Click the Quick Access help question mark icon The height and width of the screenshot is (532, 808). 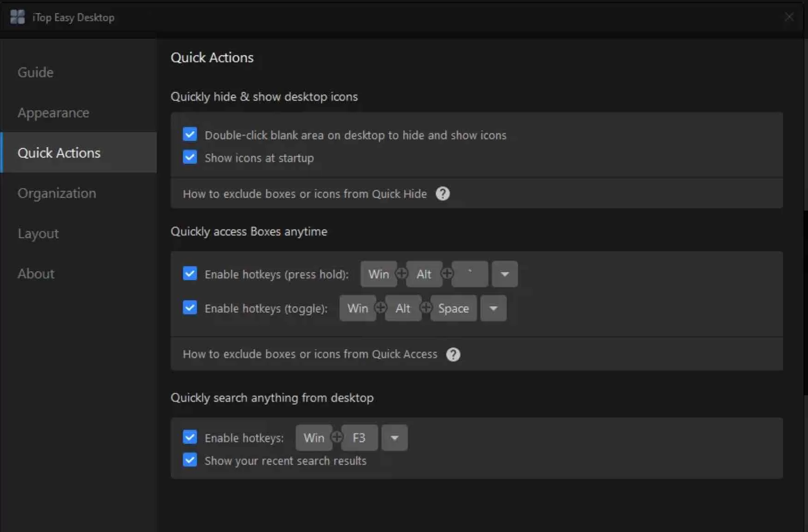click(453, 354)
